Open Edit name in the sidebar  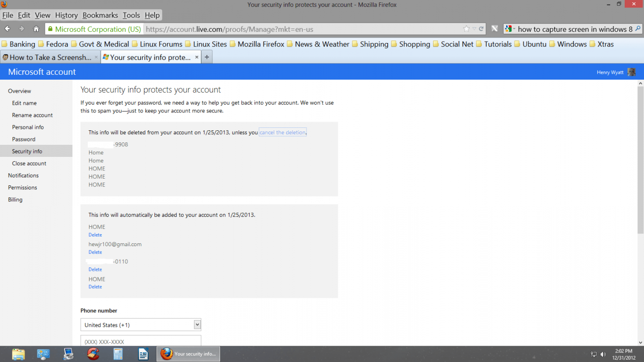(x=24, y=103)
